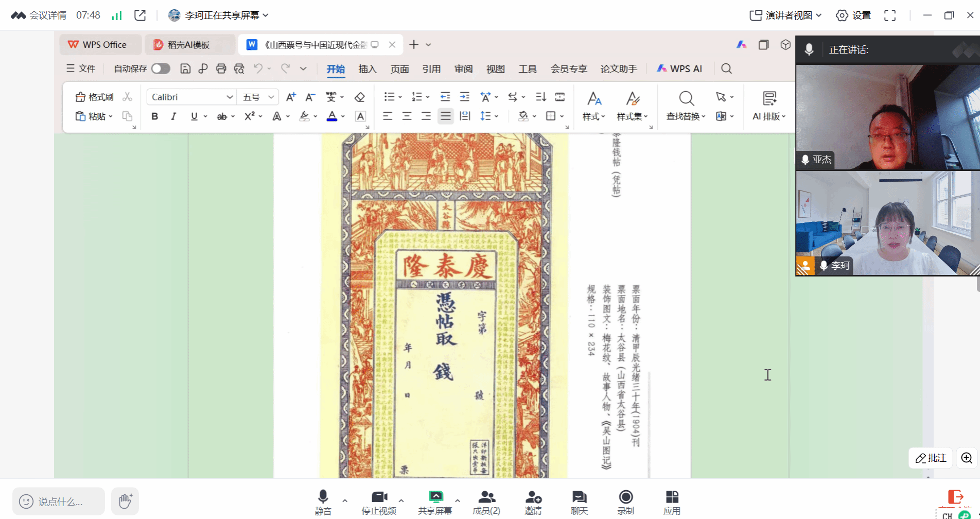Stop video with 停止视频 button
980x519 pixels.
379,502
